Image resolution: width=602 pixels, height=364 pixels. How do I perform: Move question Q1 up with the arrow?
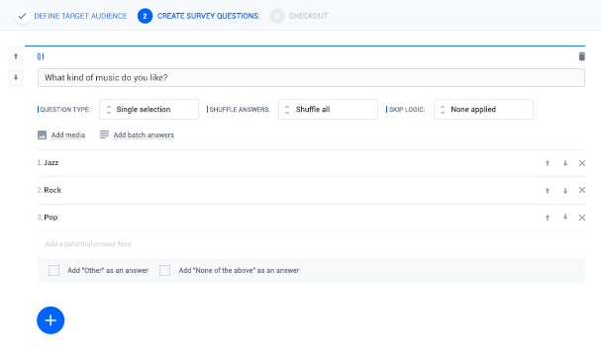[x=16, y=56]
